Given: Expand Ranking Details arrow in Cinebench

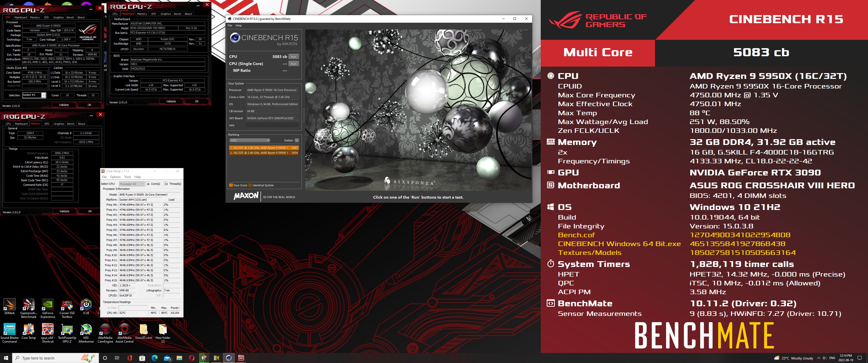Looking at the screenshot, I should coord(296,140).
